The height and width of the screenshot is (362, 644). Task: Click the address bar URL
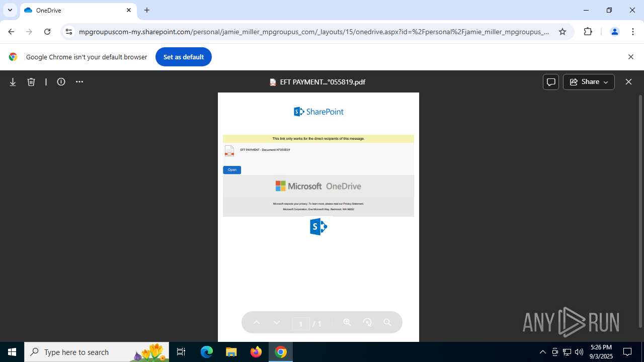314,32
